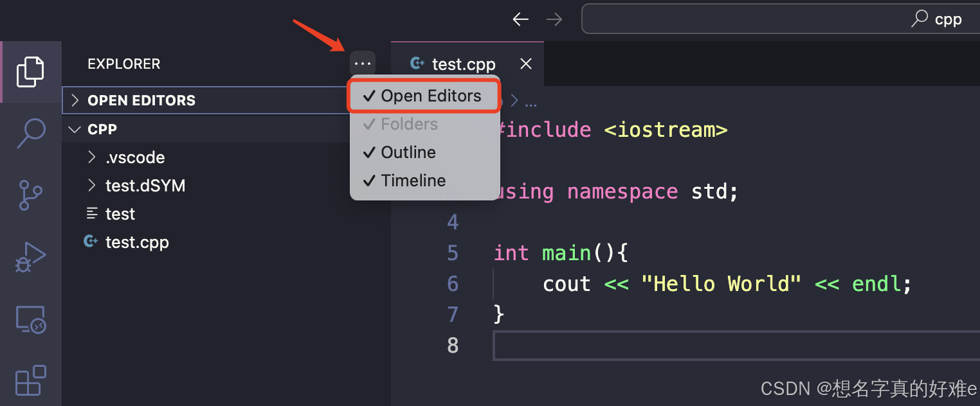The image size is (980, 406).
Task: Click the Explorer three-dots more actions button
Action: click(x=363, y=64)
